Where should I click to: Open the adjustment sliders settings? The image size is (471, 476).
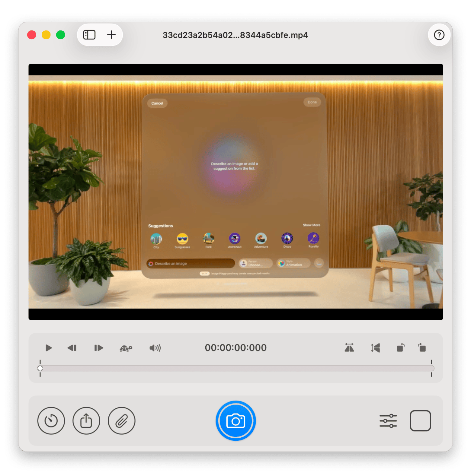[388, 420]
